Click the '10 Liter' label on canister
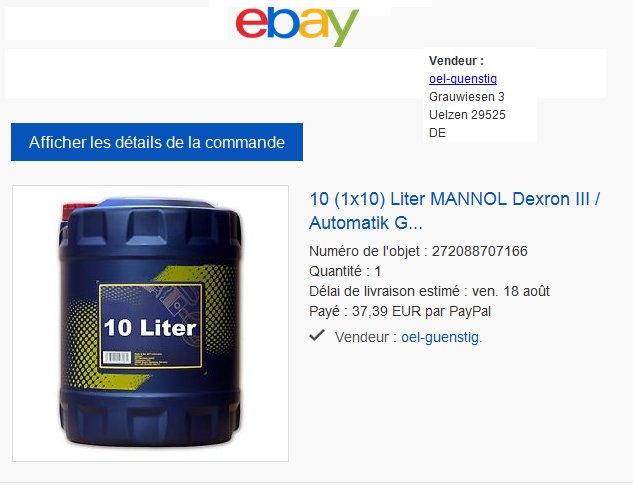633x485 pixels. [150, 328]
